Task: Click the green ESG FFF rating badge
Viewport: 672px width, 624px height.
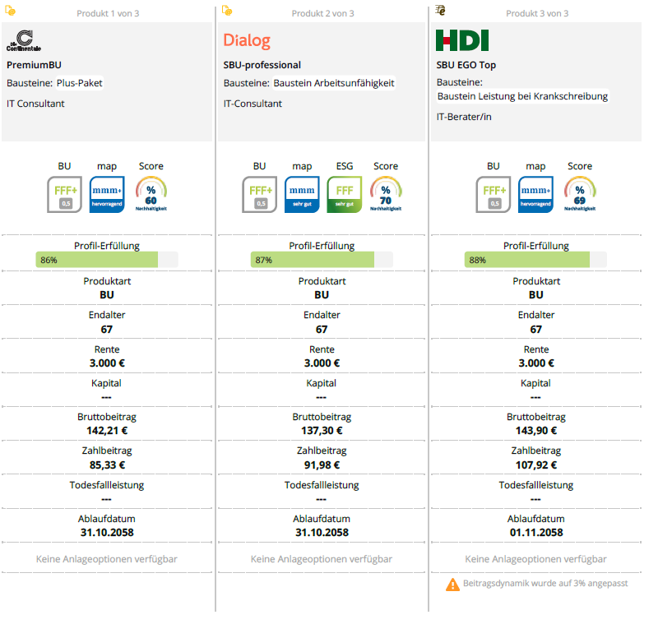Action: click(344, 195)
